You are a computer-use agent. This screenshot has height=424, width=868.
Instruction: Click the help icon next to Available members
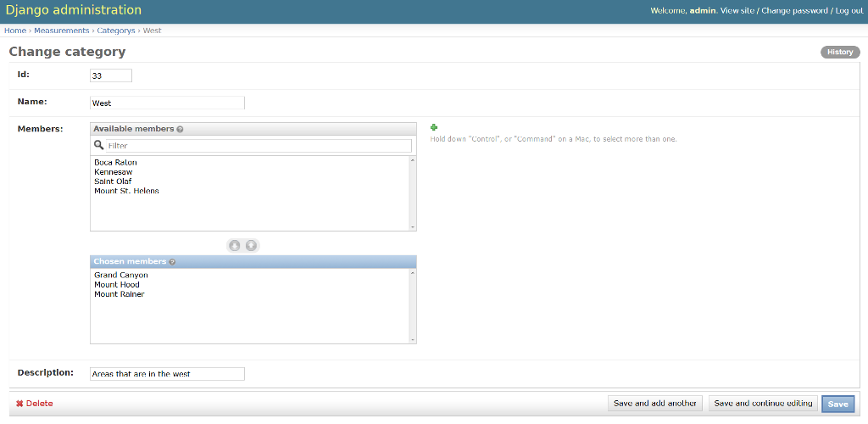tap(180, 129)
